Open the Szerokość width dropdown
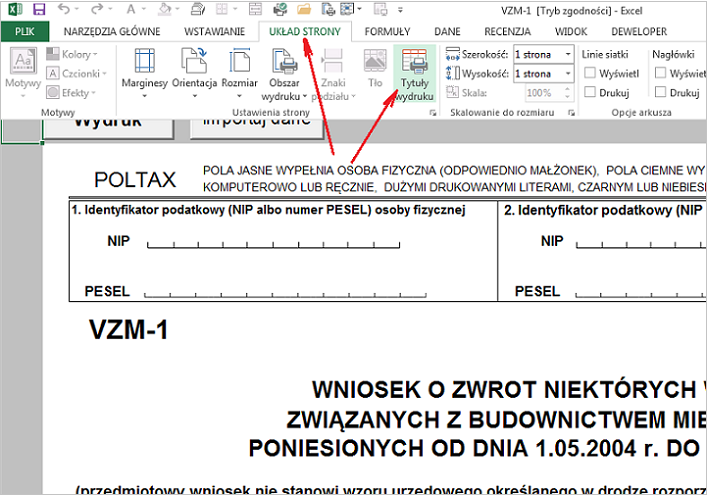707x495 pixels. pyautogui.click(x=568, y=54)
